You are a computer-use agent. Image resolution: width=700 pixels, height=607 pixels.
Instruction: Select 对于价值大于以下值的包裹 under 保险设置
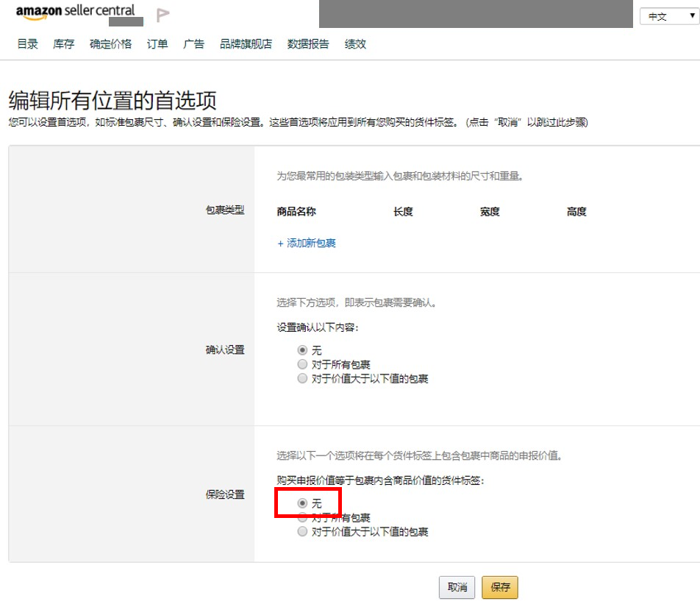coord(302,531)
